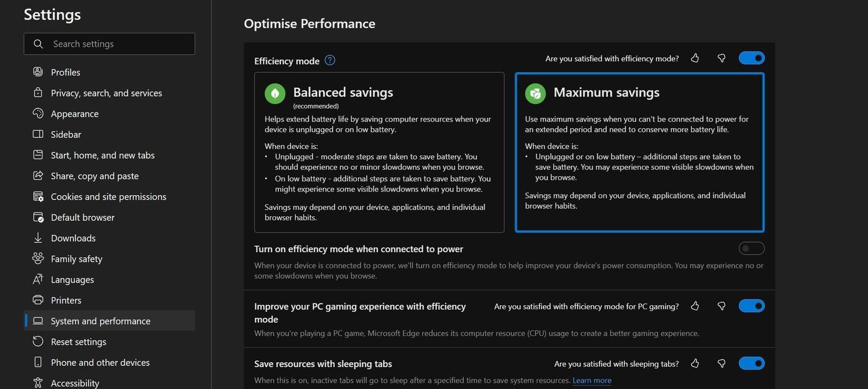Go to Cookies and site permissions
Viewport: 868px width, 389px height.
pyautogui.click(x=109, y=196)
